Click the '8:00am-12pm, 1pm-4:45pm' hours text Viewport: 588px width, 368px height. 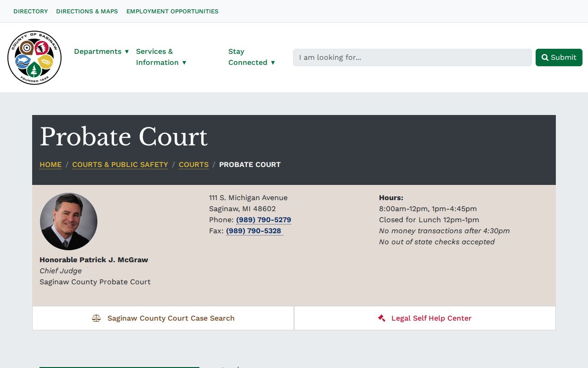click(x=428, y=209)
